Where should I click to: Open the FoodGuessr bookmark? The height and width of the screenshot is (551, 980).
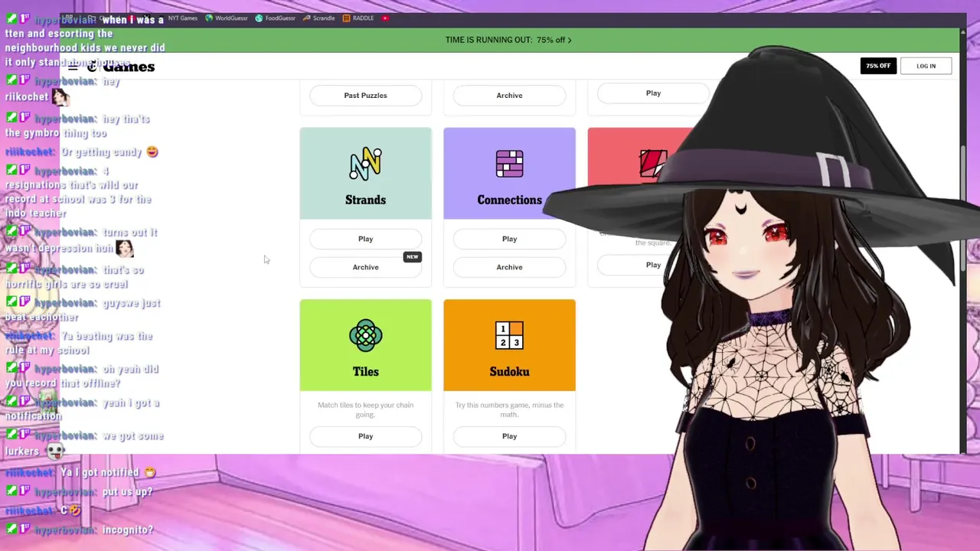point(276,18)
